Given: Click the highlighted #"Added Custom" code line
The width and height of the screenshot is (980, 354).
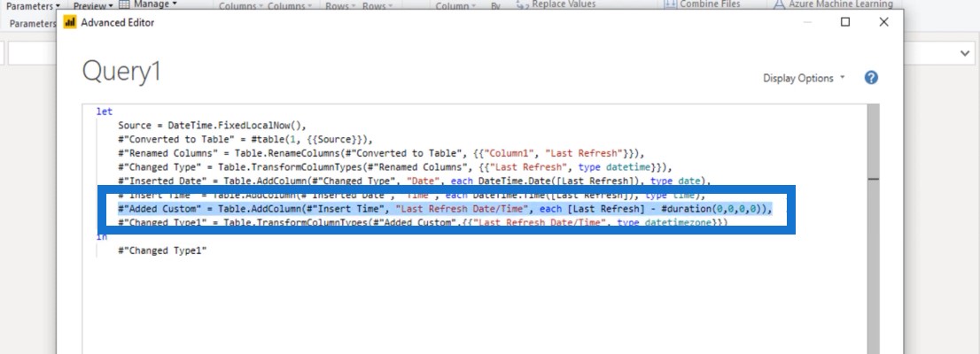Looking at the screenshot, I should tap(445, 209).
